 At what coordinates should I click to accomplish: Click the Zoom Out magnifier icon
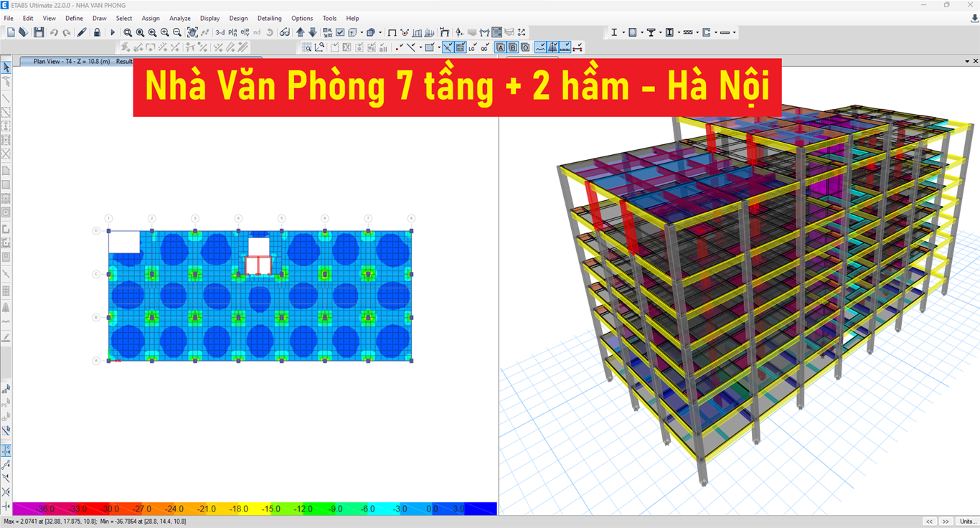click(x=176, y=32)
